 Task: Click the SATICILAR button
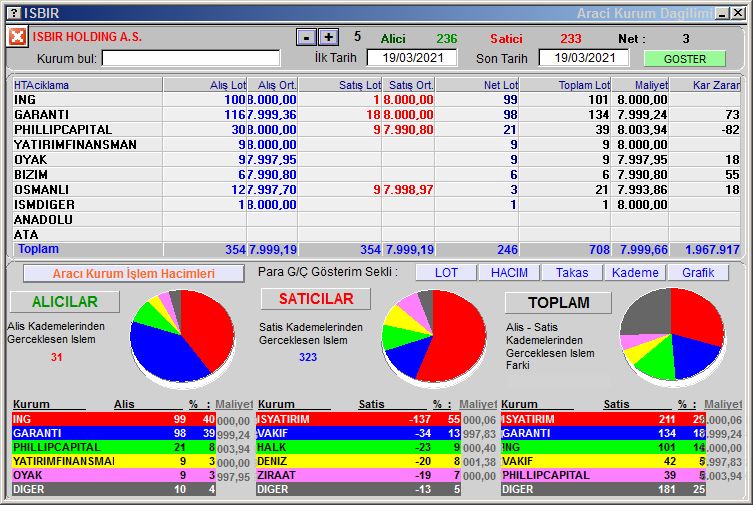click(x=316, y=299)
